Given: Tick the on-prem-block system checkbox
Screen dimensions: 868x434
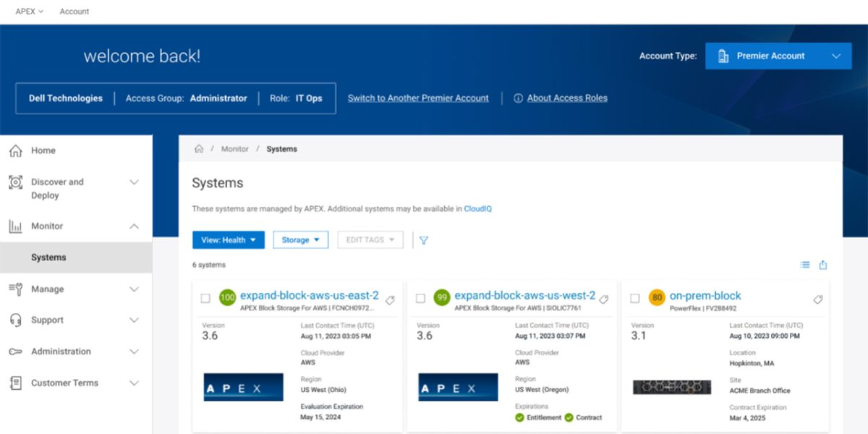Looking at the screenshot, I should click(x=635, y=298).
